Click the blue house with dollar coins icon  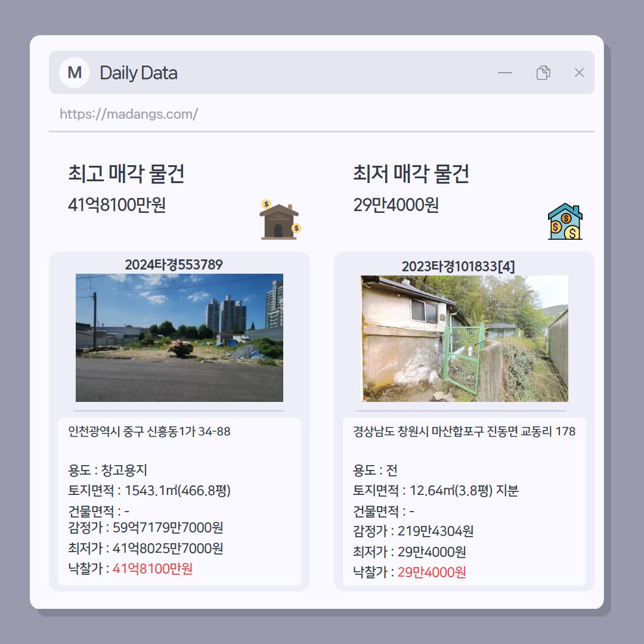coord(565,221)
